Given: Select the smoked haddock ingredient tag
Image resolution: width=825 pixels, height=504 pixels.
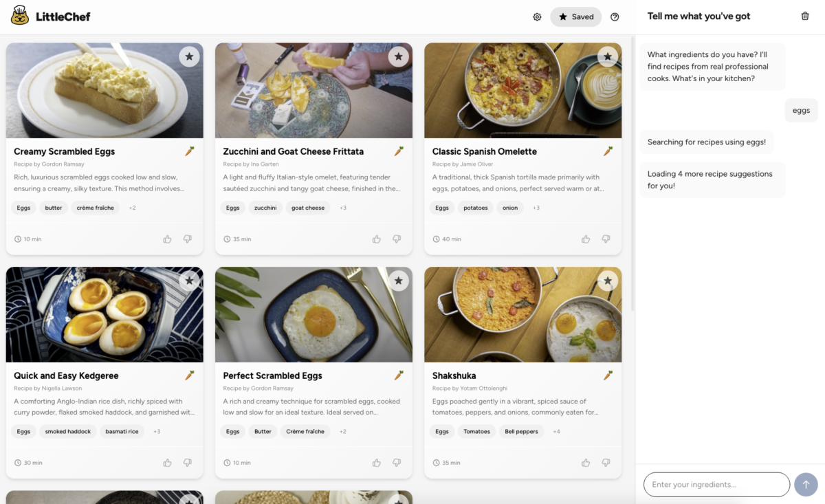Looking at the screenshot, I should pyautogui.click(x=68, y=431).
